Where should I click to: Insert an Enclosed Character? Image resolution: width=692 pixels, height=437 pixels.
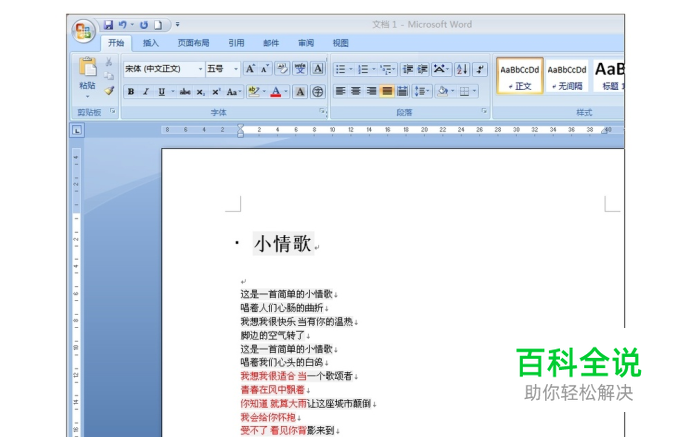pos(318,91)
